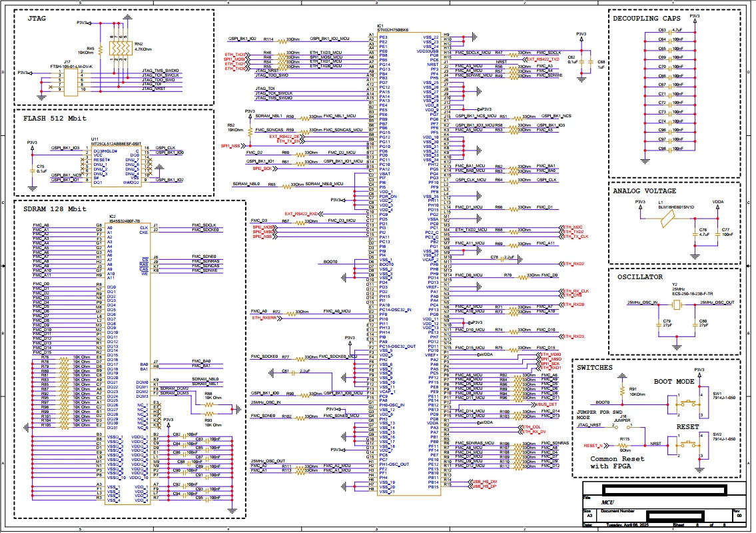Click the BLM18HE601SN1D part label
The image size is (756, 533).
(x=676, y=207)
